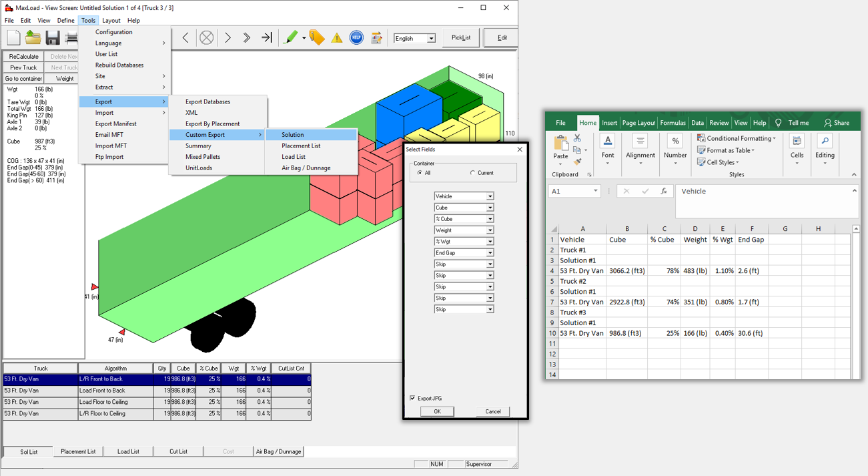Open the Vehicle field dropdown
The width and height of the screenshot is (868, 476).
(490, 196)
